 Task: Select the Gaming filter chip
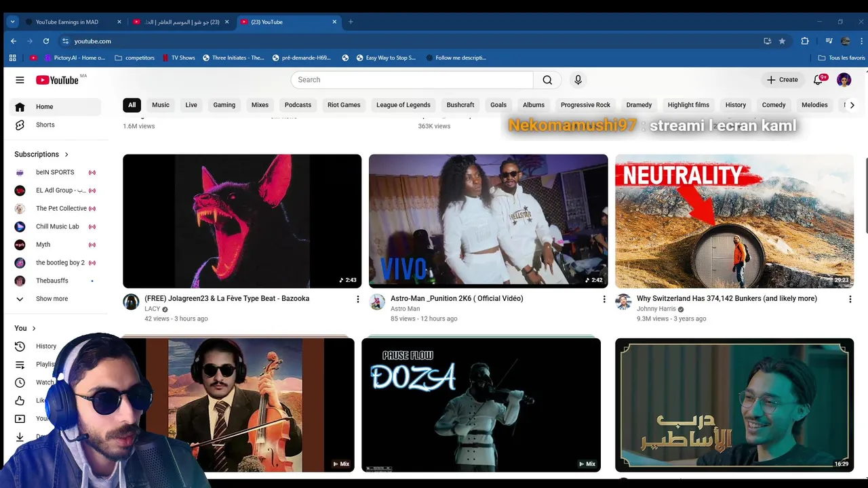[224, 105]
